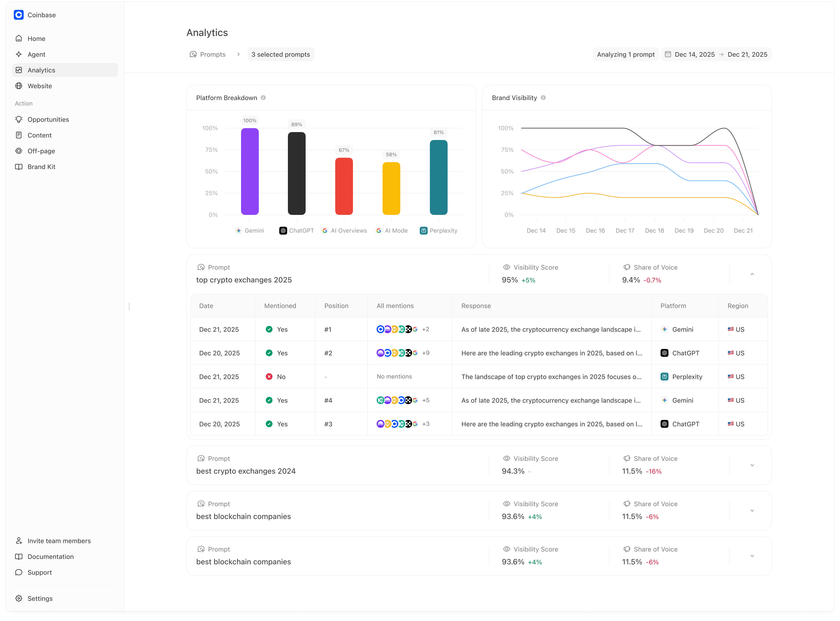Collapse the top crypto exchanges 2025 card
The height and width of the screenshot is (621, 840).
752,274
